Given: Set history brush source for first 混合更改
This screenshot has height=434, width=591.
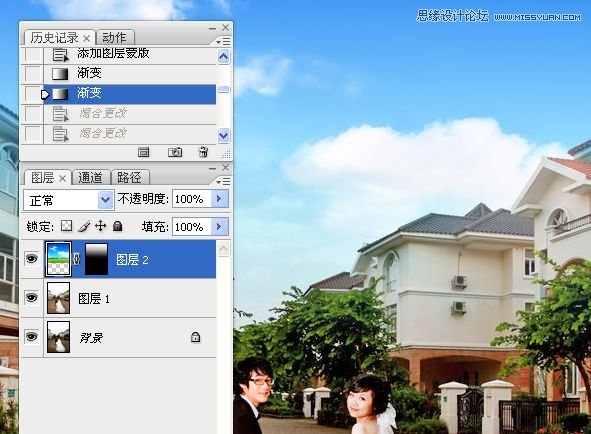Looking at the screenshot, I should coord(33,113).
